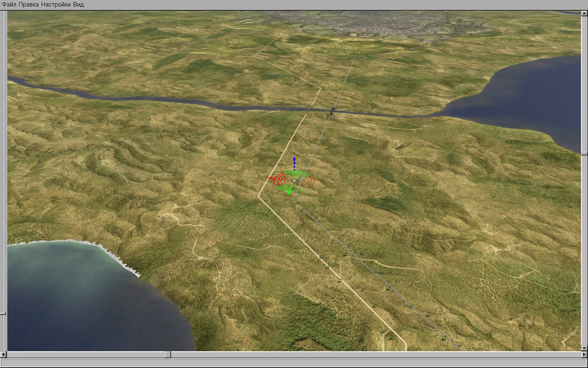The width and height of the screenshot is (588, 368).
Task: Click the horizontal scrollbar right arrow
Action: click(584, 355)
